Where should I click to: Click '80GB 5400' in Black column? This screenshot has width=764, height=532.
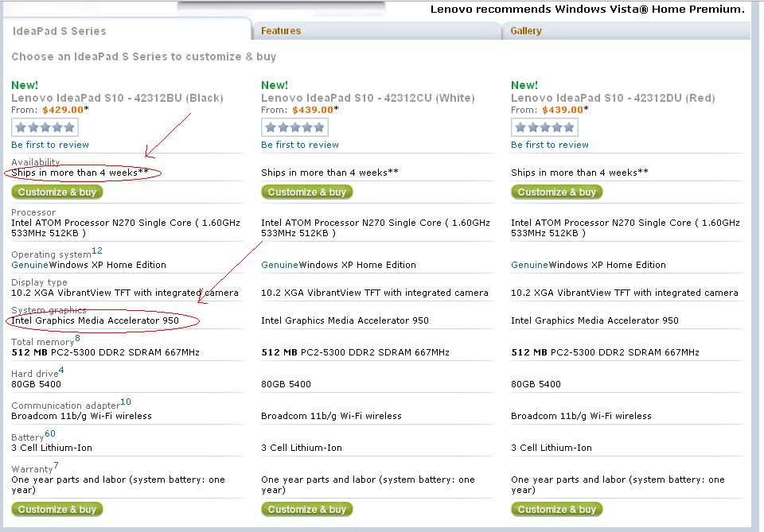(x=36, y=384)
